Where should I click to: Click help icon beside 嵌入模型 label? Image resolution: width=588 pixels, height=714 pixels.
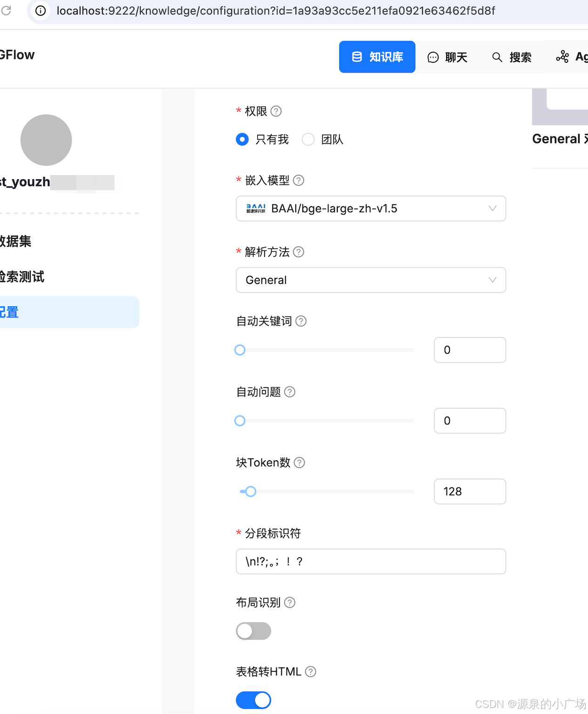(299, 180)
